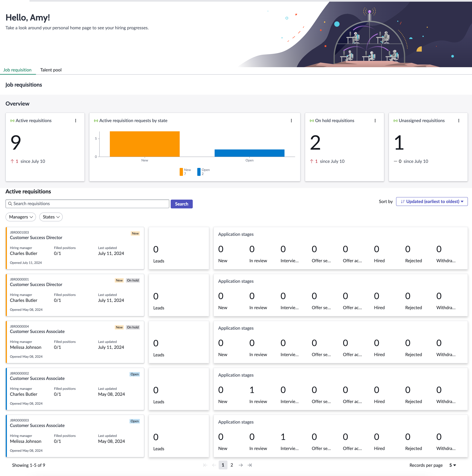Open JBR0000001 Customer Success Director requisition
The height and width of the screenshot is (476, 472).
[75, 295]
